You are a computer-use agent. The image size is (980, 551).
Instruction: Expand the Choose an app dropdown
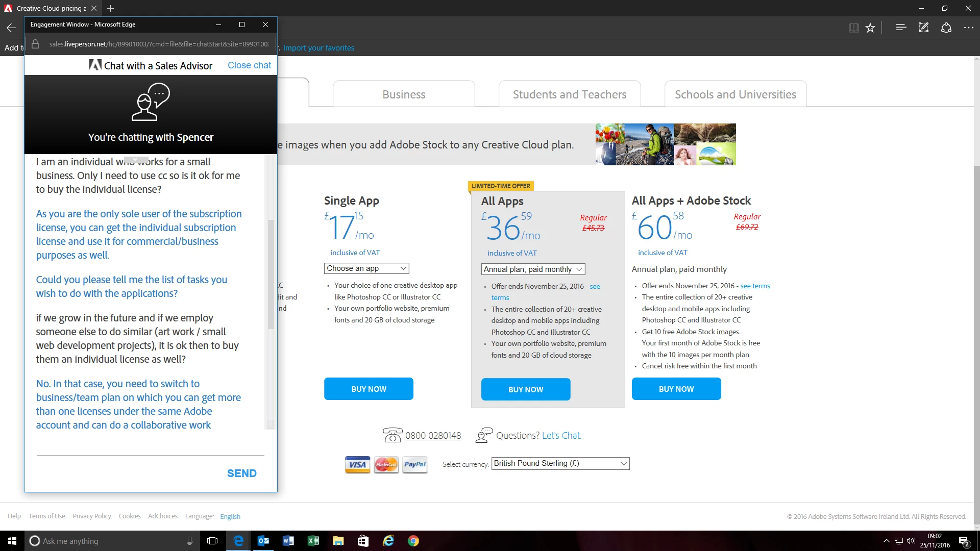(x=366, y=268)
